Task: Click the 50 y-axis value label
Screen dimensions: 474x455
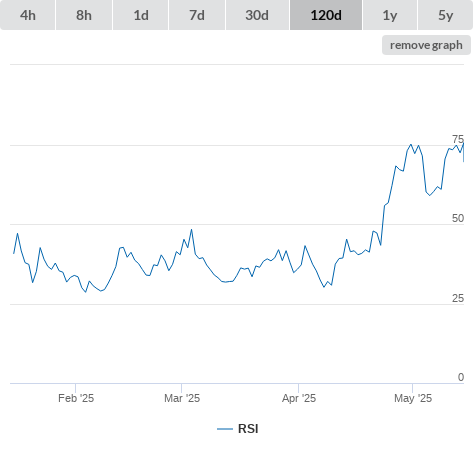Action: click(x=458, y=218)
